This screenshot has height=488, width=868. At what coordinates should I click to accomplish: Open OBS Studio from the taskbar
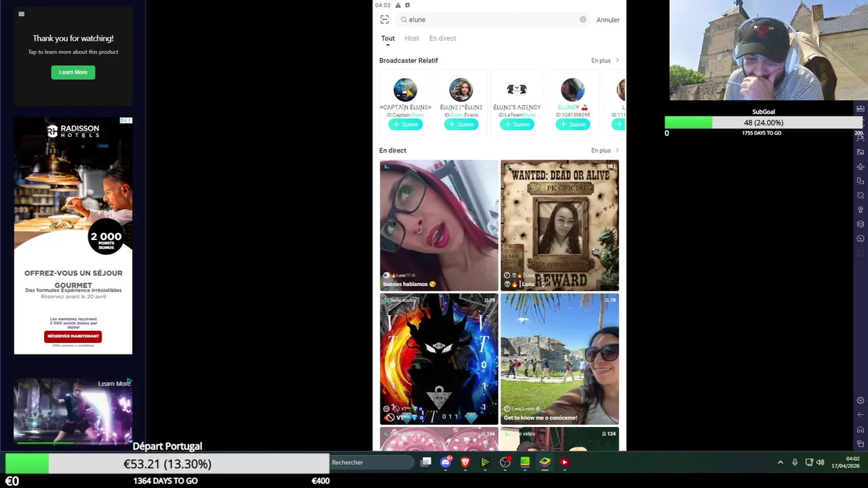click(x=505, y=462)
